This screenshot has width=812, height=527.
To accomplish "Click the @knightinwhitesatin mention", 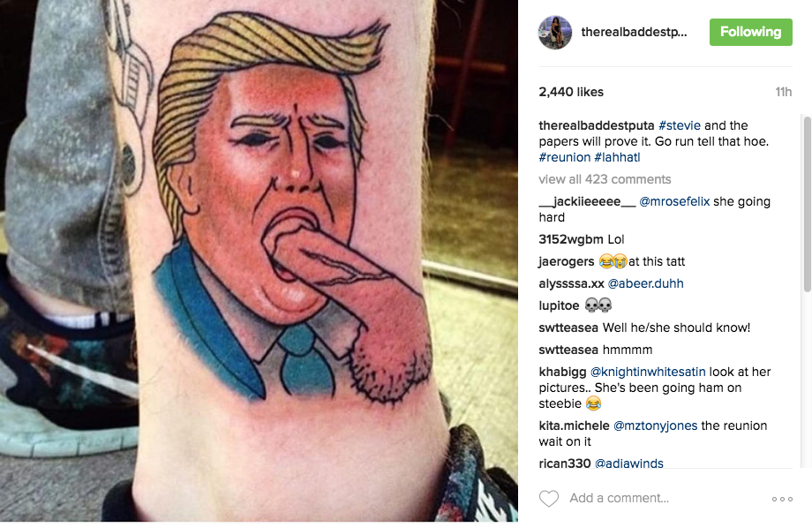I will point(648,372).
